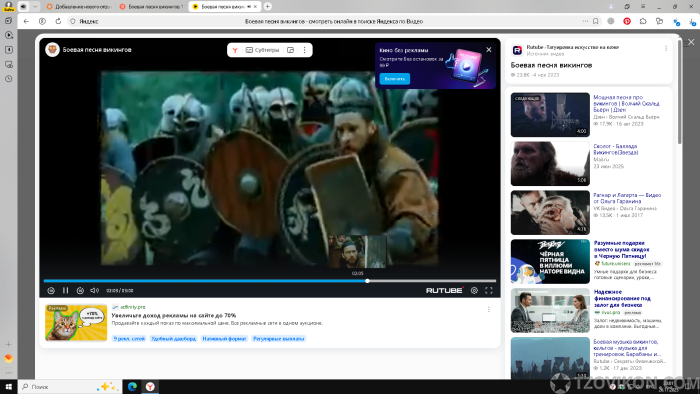Open channel avatar beside video title
700x394 pixels.
coord(52,50)
